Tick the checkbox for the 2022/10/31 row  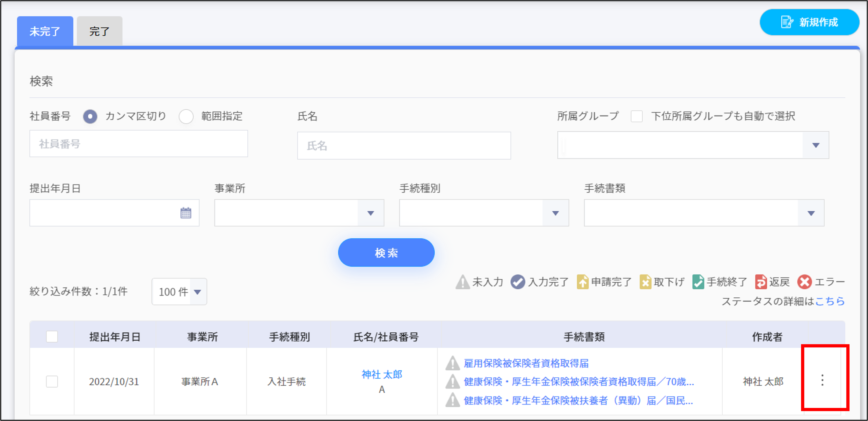[52, 381]
